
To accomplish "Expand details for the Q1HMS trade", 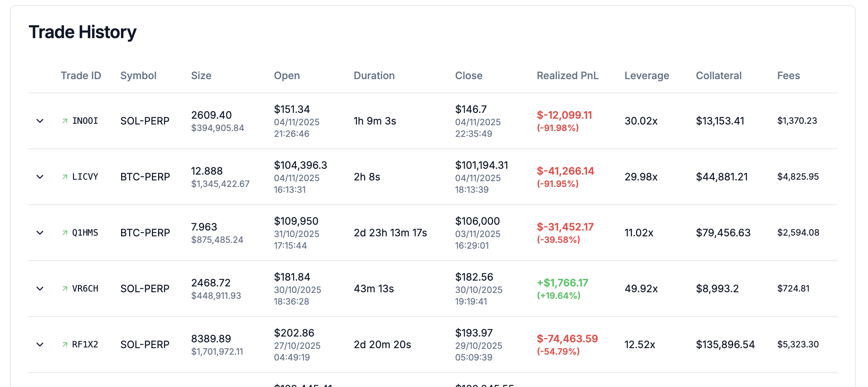I will pos(40,233).
